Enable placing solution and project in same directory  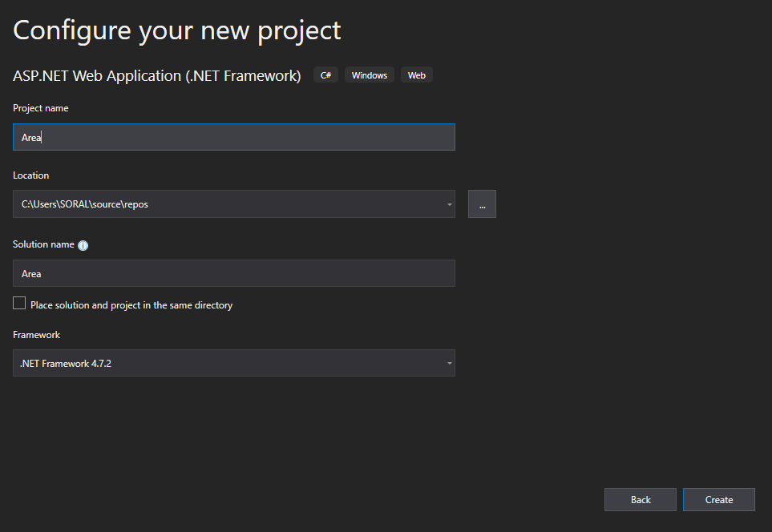pos(19,303)
